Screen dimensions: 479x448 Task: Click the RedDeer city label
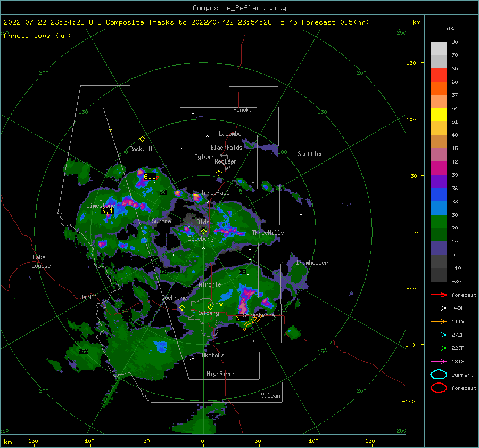(226, 161)
